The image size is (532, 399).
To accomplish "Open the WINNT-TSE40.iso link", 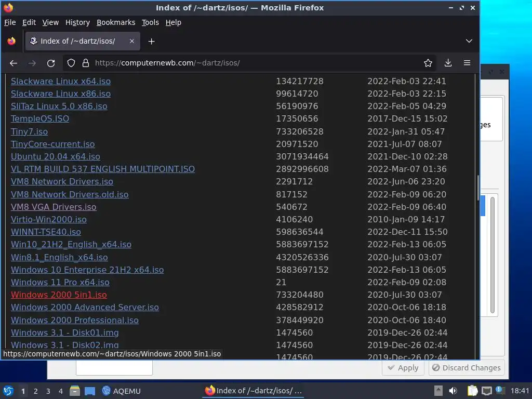I will click(x=46, y=232).
